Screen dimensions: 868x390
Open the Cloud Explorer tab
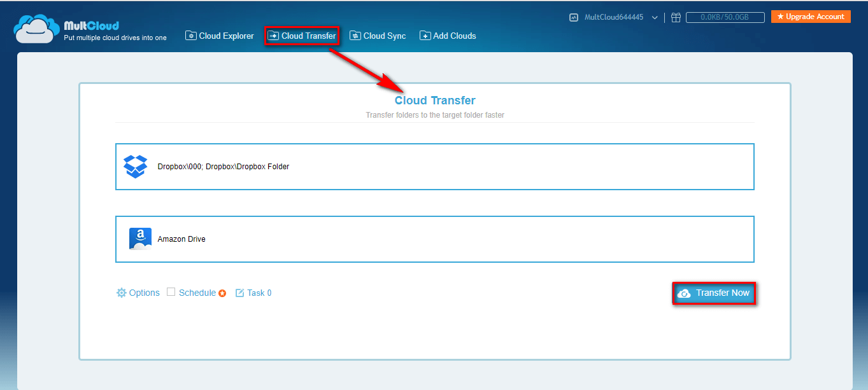(220, 36)
